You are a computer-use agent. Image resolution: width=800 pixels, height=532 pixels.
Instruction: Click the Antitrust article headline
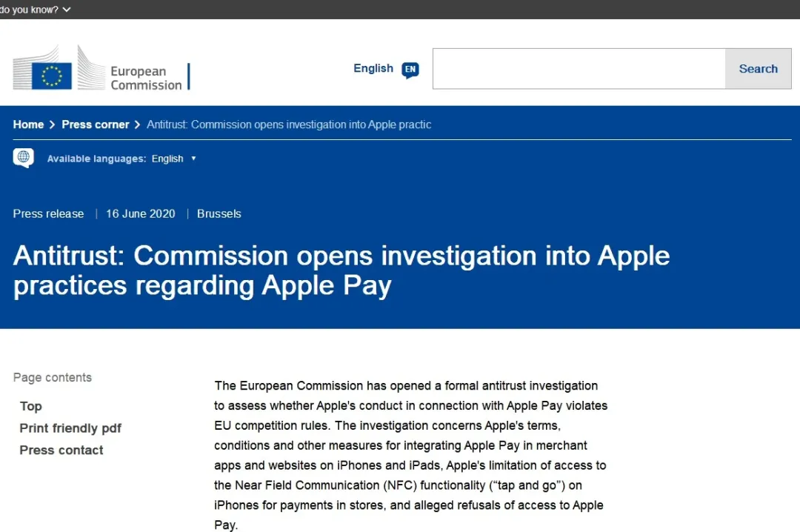click(x=341, y=270)
